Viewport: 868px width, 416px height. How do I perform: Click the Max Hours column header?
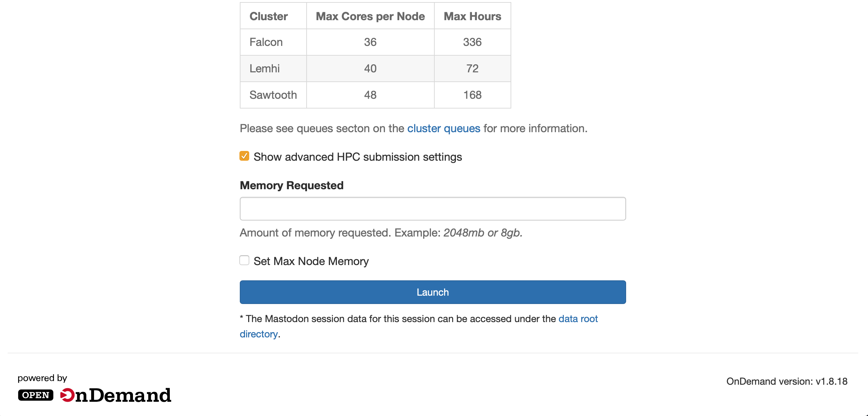(472, 16)
